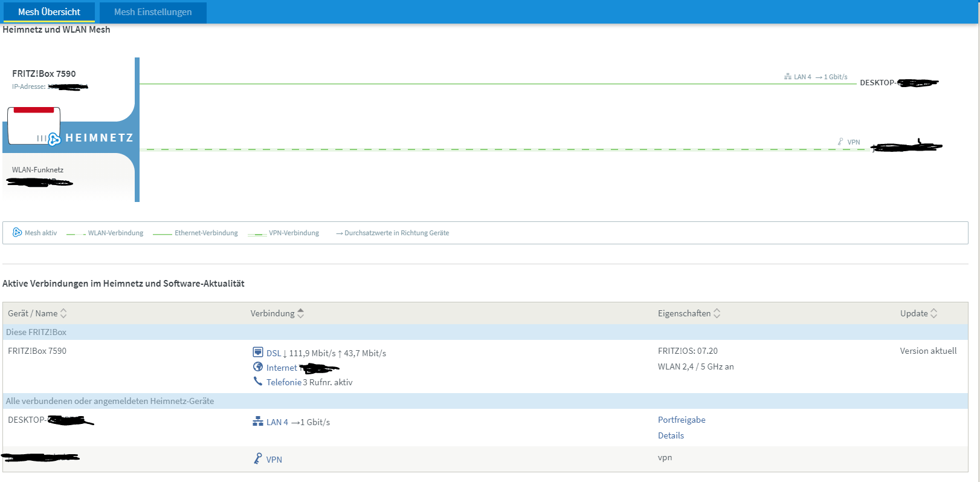Click the VPN key icon in table

(258, 458)
